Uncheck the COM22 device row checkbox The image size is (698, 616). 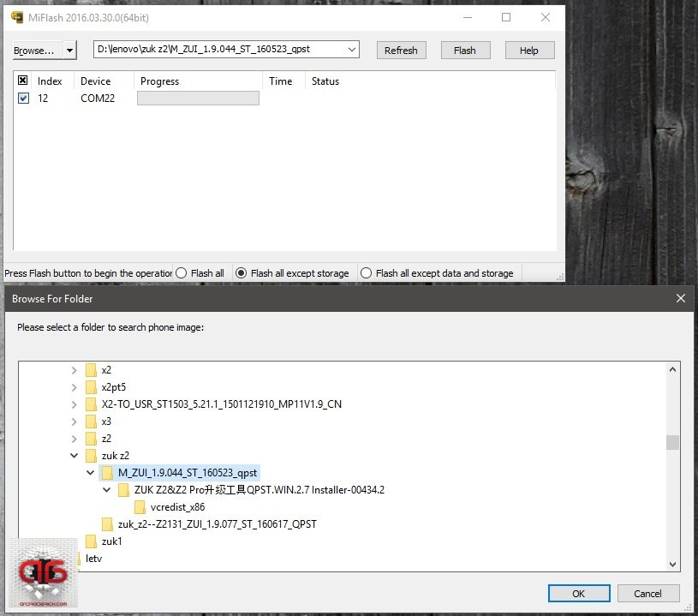point(23,99)
